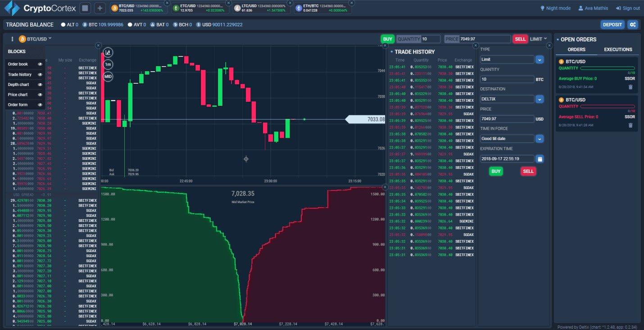Click the DEPOSIT button
The width and height of the screenshot is (644, 330).
(x=612, y=24)
